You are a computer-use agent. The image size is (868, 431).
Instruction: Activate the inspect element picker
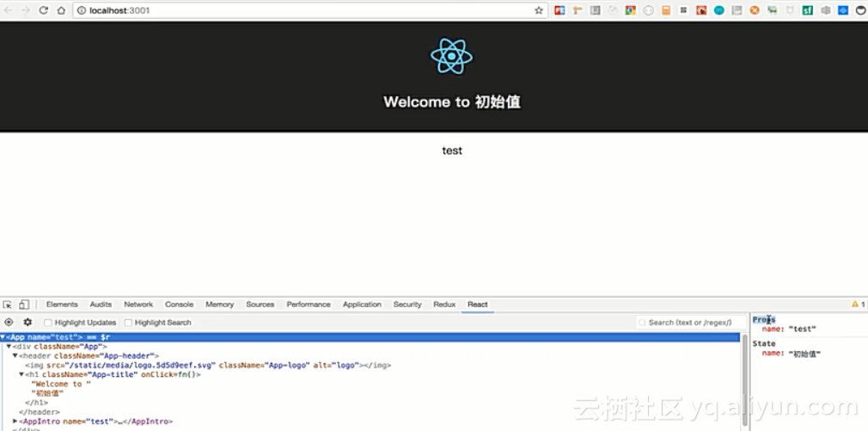7,305
